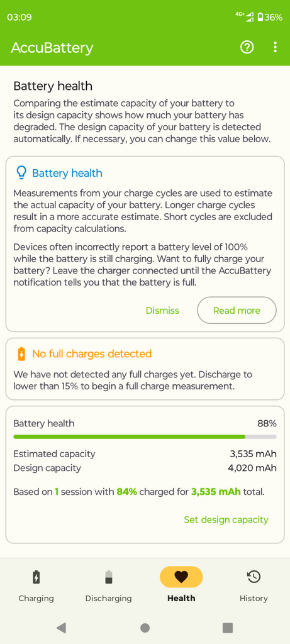Tap the lightbulb icon beside Battery health

pyautogui.click(x=21, y=173)
